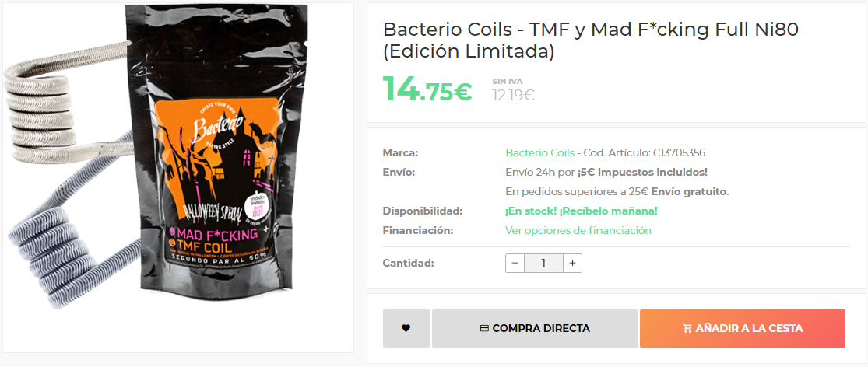Open Ver opciones de financiación link
This screenshot has height=367, width=868.
tap(578, 230)
